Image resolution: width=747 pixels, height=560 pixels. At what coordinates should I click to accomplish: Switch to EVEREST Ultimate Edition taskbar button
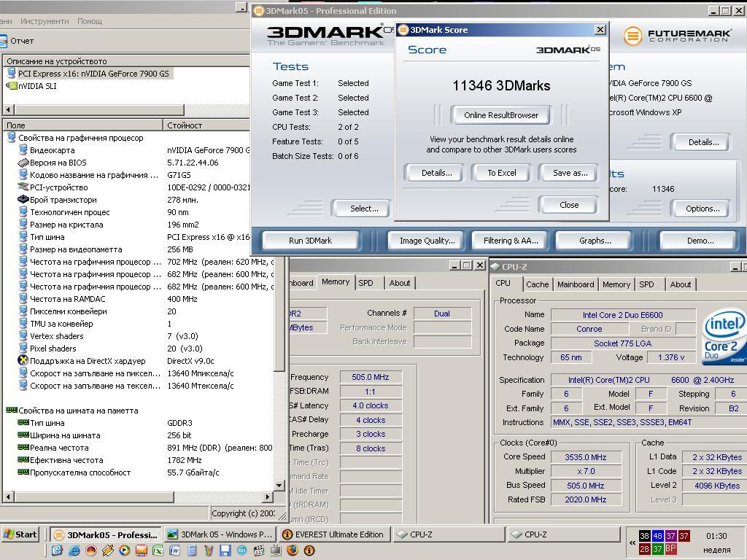(x=334, y=534)
